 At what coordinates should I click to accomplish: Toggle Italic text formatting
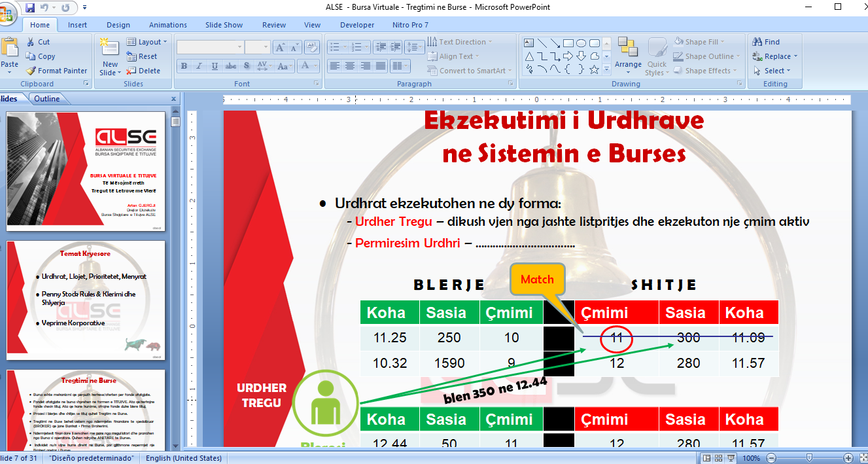(200, 66)
